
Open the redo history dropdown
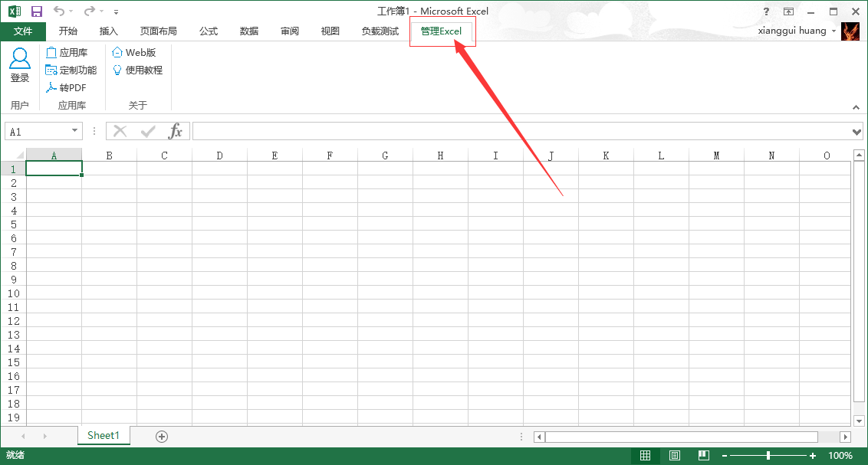101,11
